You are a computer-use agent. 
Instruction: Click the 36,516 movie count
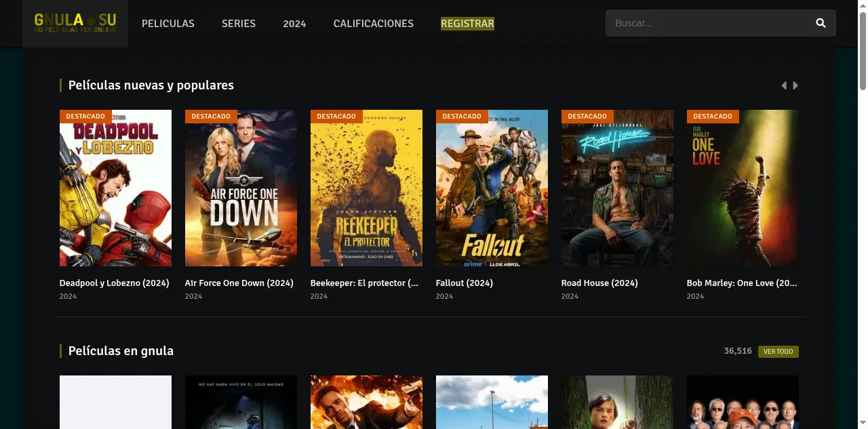pyautogui.click(x=738, y=351)
